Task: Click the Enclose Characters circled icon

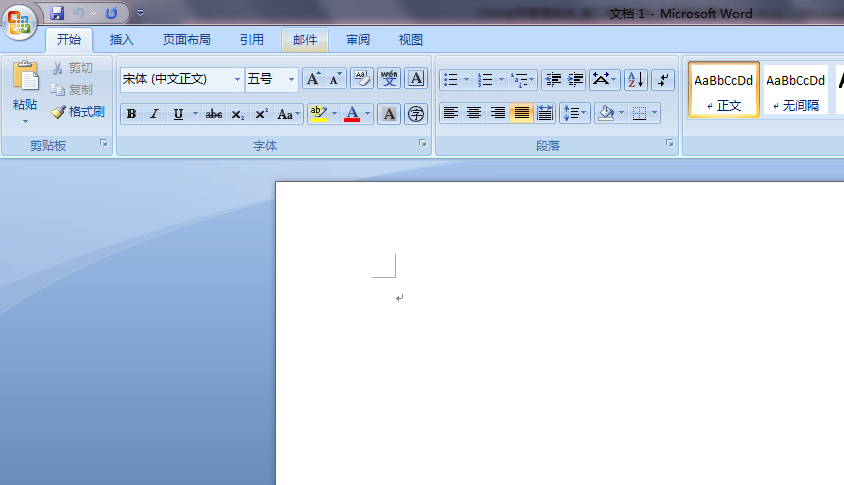Action: 416,114
